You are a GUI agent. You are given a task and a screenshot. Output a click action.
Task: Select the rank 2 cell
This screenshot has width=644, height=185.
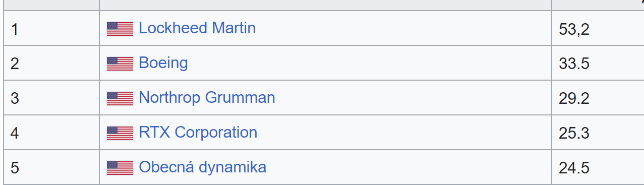coord(51,63)
